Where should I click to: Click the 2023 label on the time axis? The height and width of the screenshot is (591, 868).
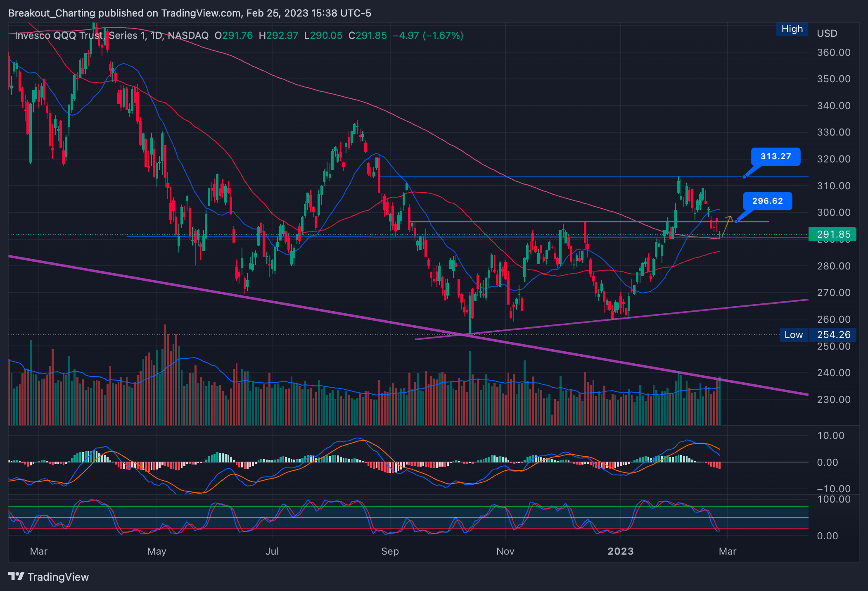click(620, 551)
